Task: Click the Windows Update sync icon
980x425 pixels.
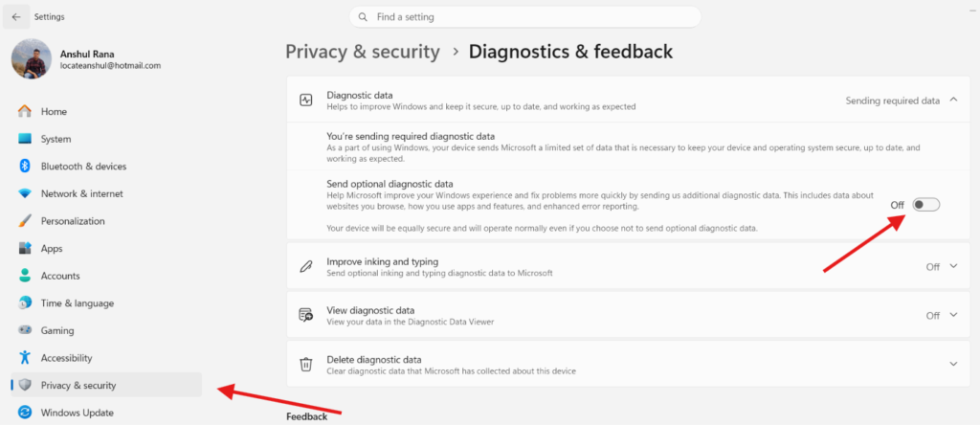Action: tap(25, 413)
